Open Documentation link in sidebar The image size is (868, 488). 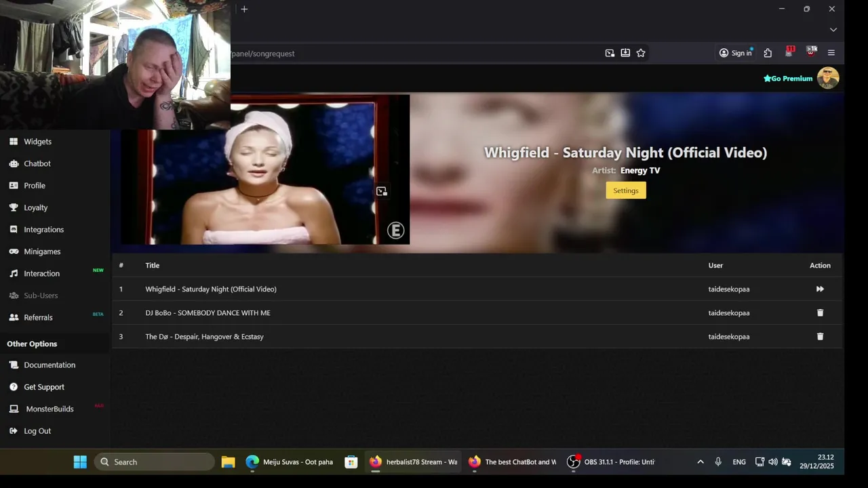tap(50, 365)
